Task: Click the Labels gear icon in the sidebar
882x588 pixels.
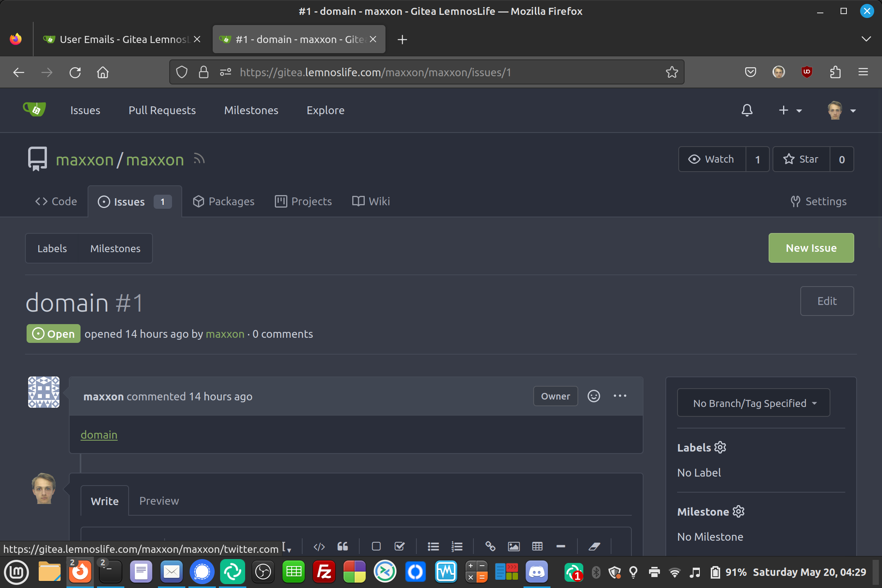Action: click(x=720, y=447)
